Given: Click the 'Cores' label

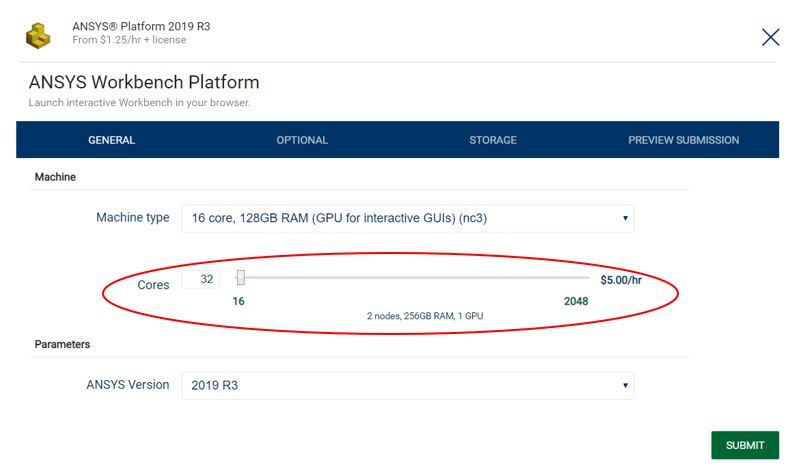Looking at the screenshot, I should [153, 285].
